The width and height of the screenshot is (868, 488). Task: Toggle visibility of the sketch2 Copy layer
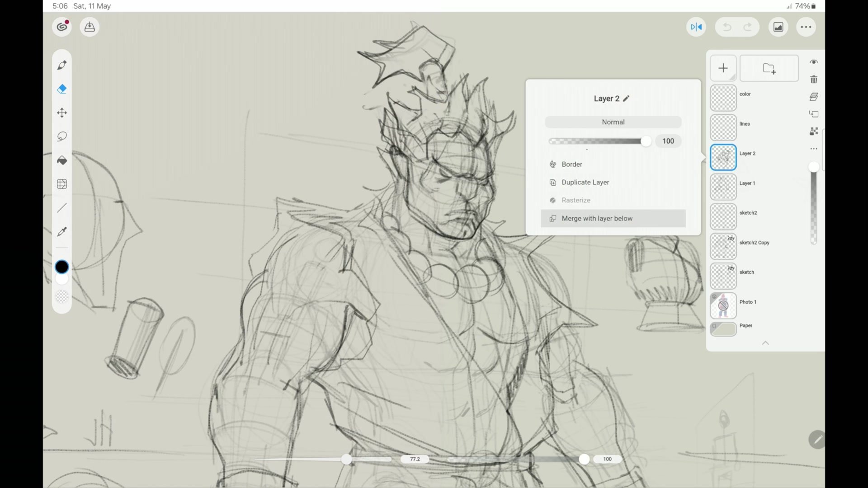pyautogui.click(x=731, y=239)
